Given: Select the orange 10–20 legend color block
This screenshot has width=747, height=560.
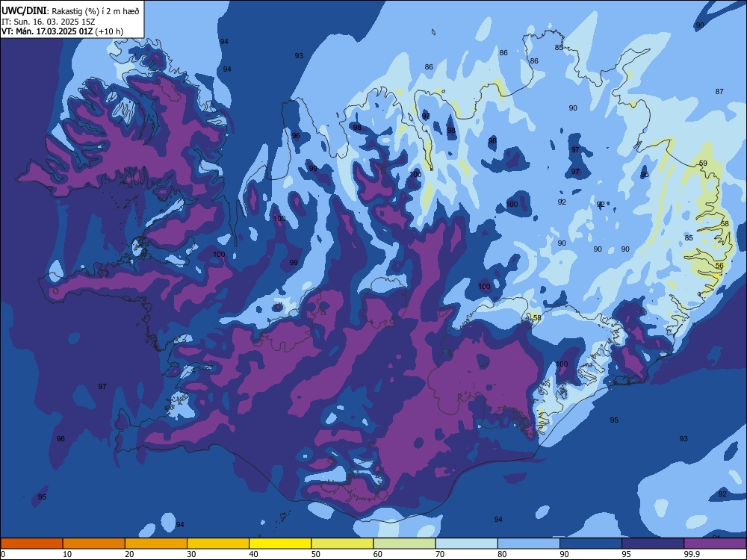Looking at the screenshot, I should click(94, 544).
